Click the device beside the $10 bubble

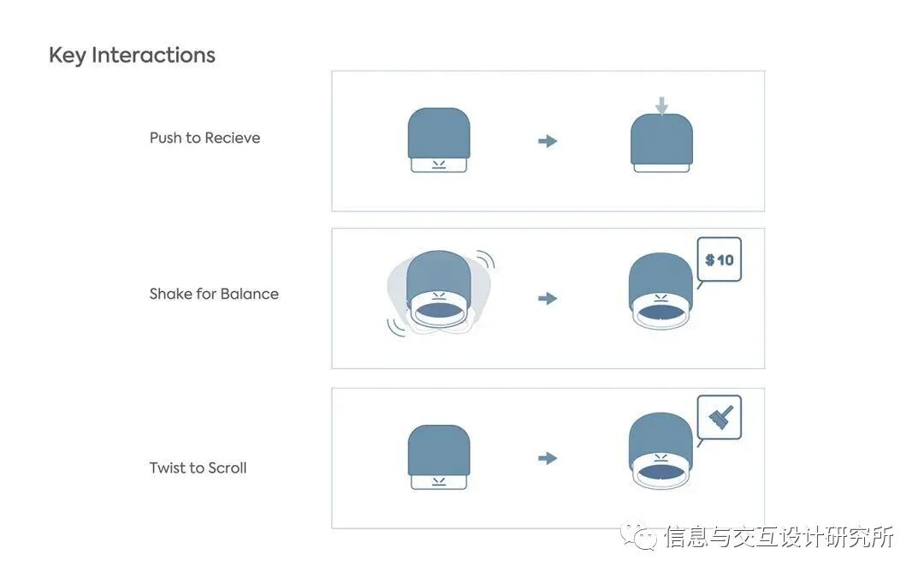[660, 290]
